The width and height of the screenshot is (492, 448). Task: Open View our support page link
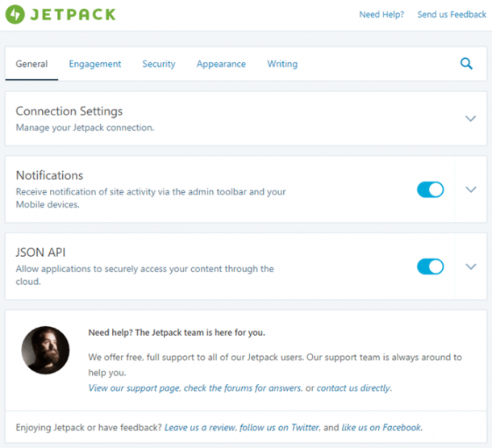(x=135, y=388)
